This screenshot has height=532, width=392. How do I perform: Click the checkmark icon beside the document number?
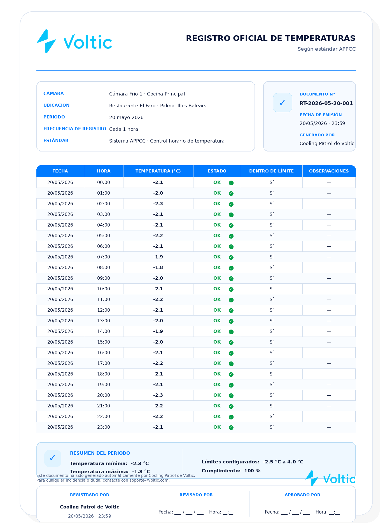point(283,102)
